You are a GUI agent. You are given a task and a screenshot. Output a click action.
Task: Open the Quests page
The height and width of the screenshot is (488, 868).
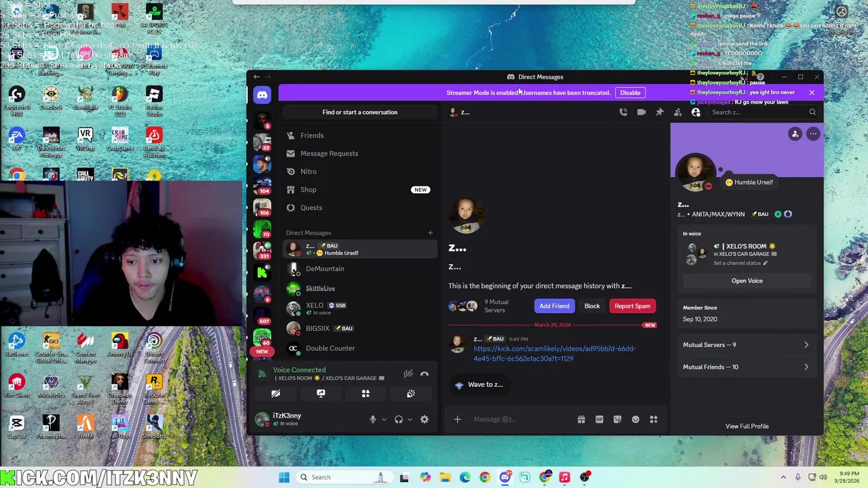click(x=360, y=207)
